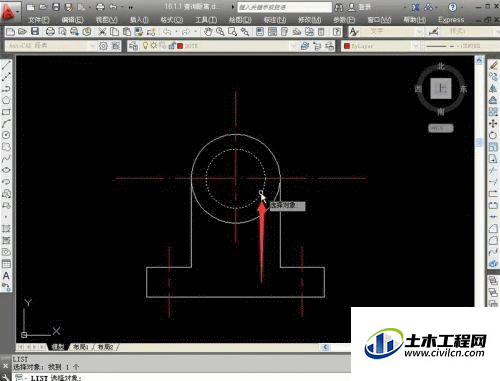The width and height of the screenshot is (500, 381).
Task: Select the Circle draw tool
Action: [6, 135]
